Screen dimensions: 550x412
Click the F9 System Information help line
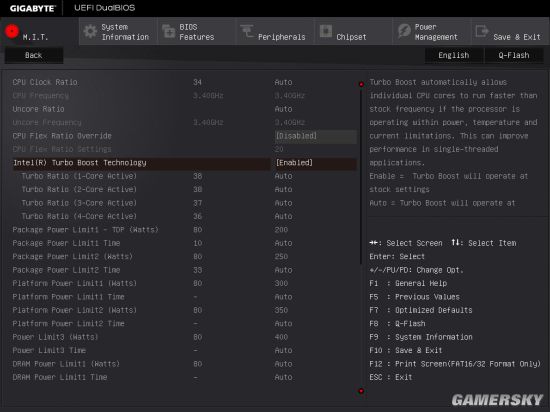tap(421, 337)
